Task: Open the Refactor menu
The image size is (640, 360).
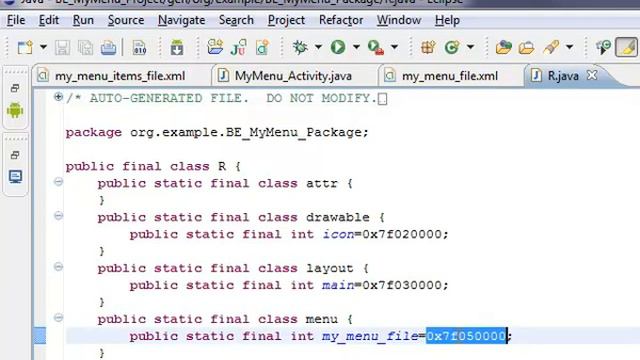Action: [x=341, y=20]
